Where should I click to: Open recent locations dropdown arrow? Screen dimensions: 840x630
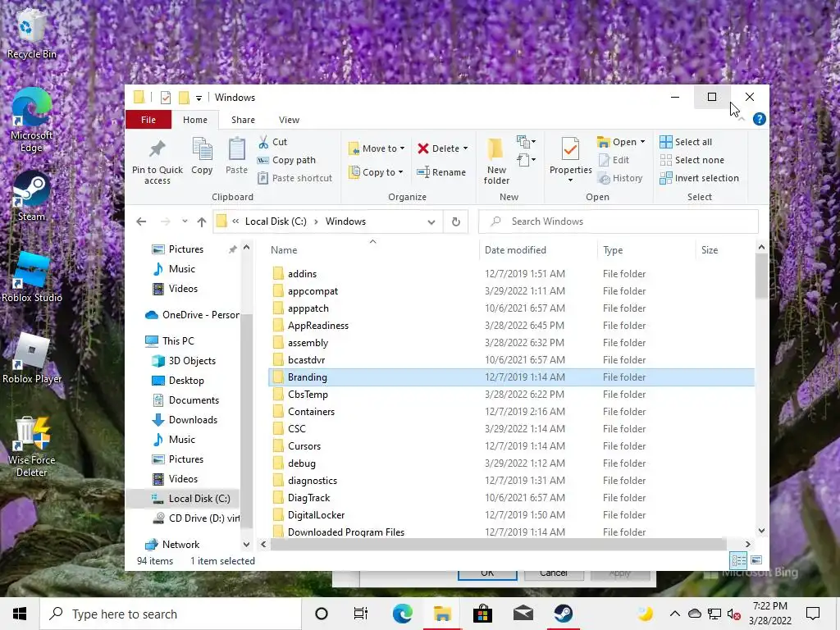tap(185, 221)
